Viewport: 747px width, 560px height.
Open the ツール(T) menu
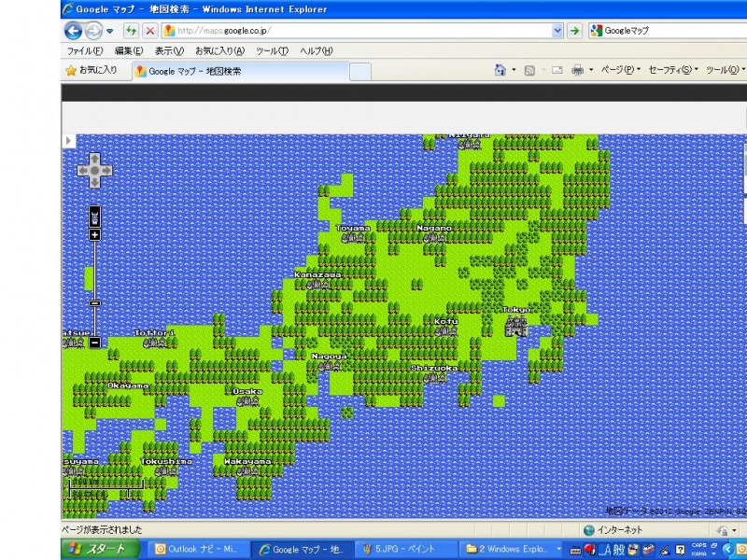(272, 51)
